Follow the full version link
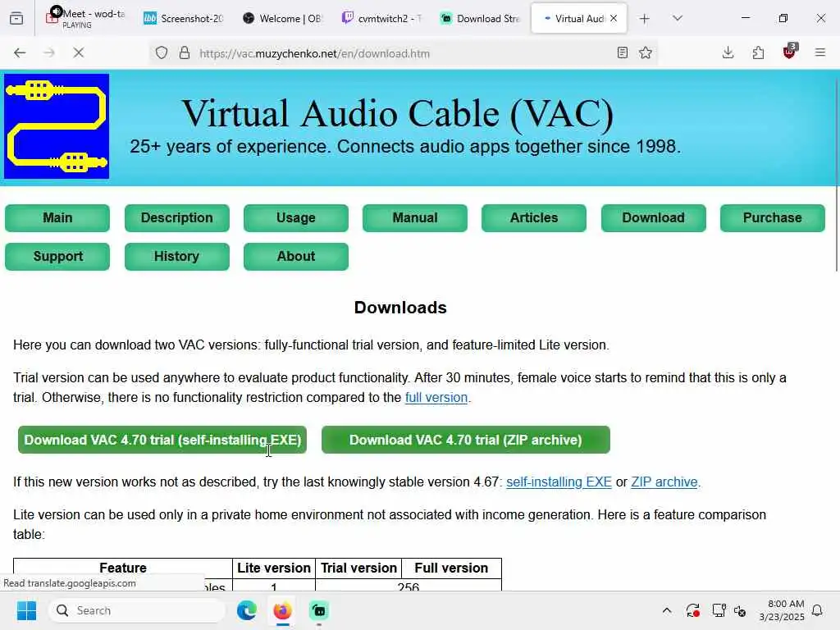Screen dimensions: 840x630 pyautogui.click(x=436, y=398)
